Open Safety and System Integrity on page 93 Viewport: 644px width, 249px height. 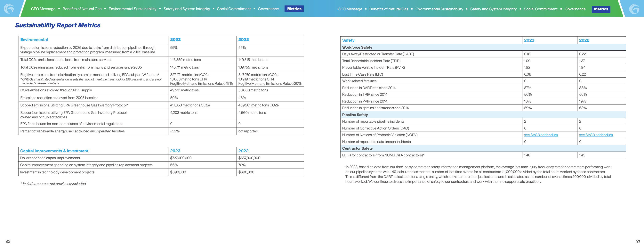(494, 9)
